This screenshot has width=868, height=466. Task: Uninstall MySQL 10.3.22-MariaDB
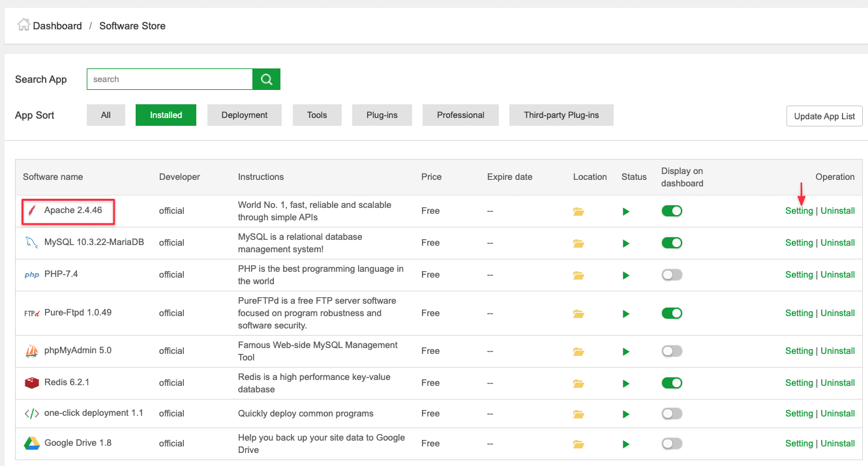click(x=837, y=243)
